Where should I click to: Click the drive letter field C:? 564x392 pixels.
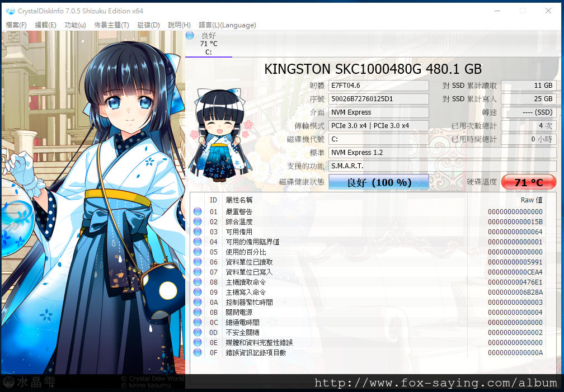tap(378, 139)
